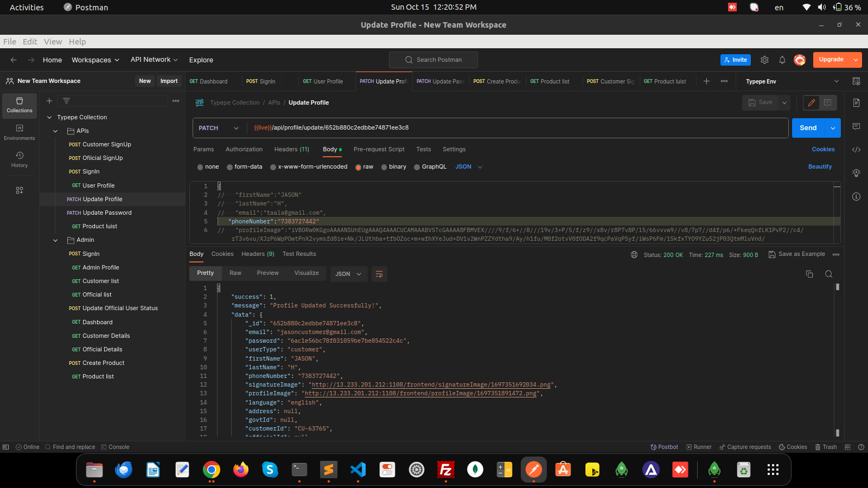Viewport: 868px width, 488px height.
Task: Open the user avatar menu
Action: 800,60
